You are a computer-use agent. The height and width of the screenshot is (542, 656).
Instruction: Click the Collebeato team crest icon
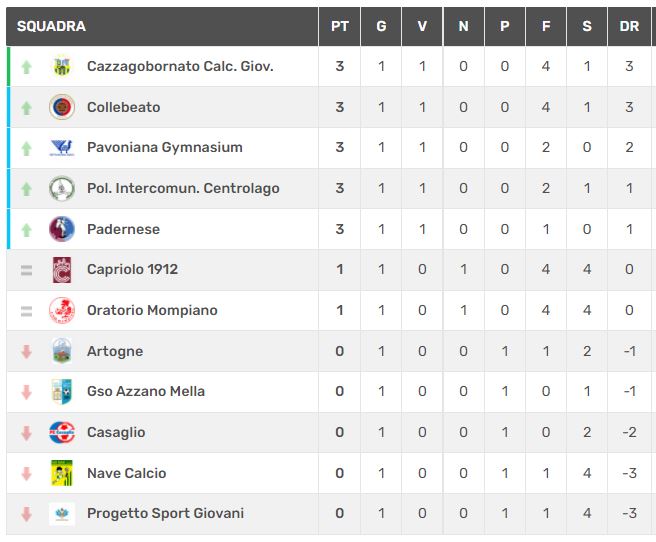(61, 107)
